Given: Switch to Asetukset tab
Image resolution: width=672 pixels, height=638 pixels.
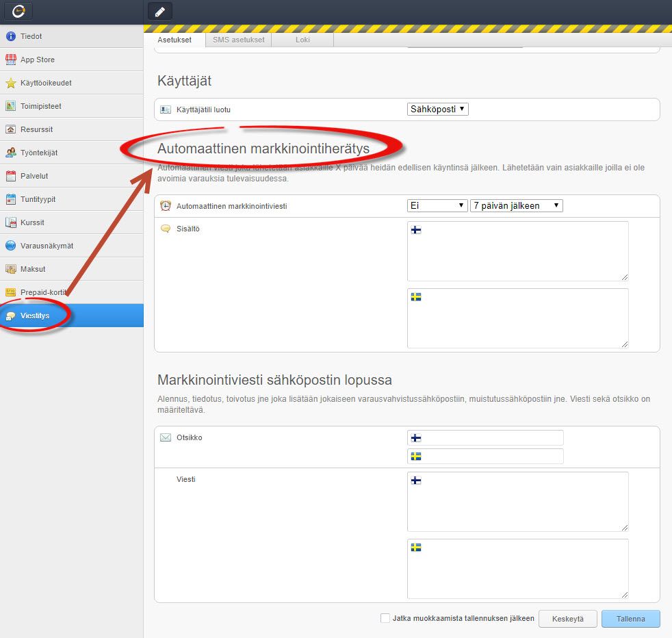Looking at the screenshot, I should pyautogui.click(x=175, y=40).
